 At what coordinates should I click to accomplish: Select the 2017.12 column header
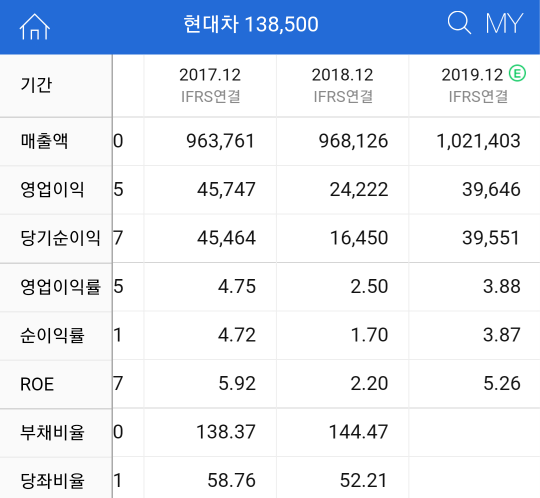point(210,85)
